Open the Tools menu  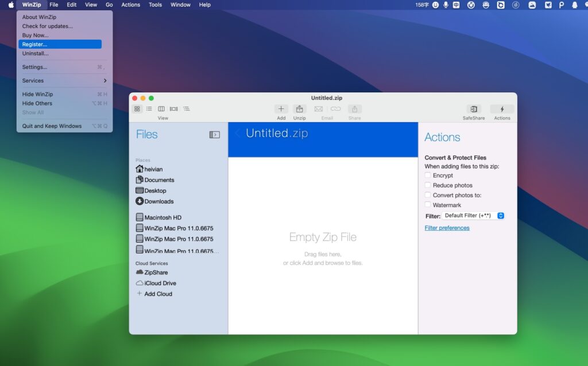tap(154, 5)
